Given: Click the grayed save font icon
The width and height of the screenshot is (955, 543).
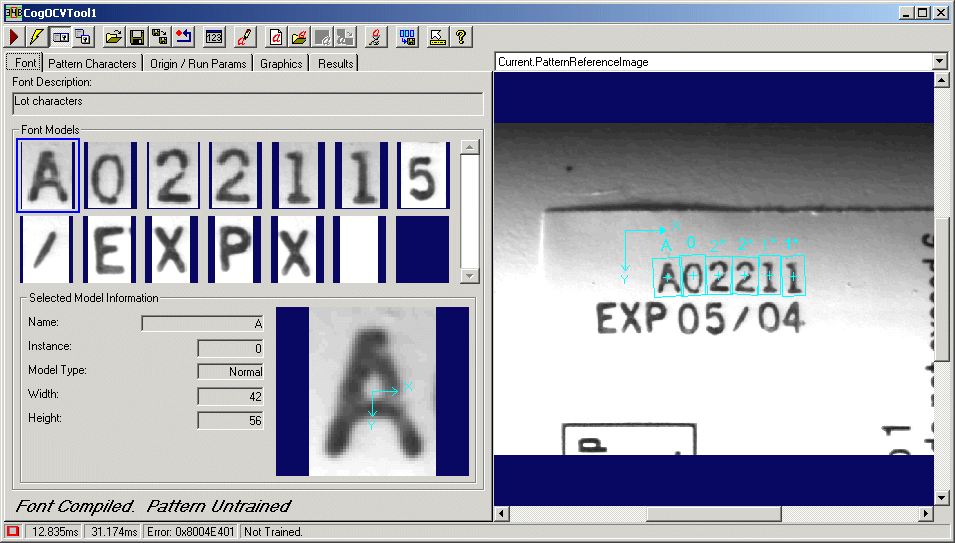Looking at the screenshot, I should click(x=322, y=37).
